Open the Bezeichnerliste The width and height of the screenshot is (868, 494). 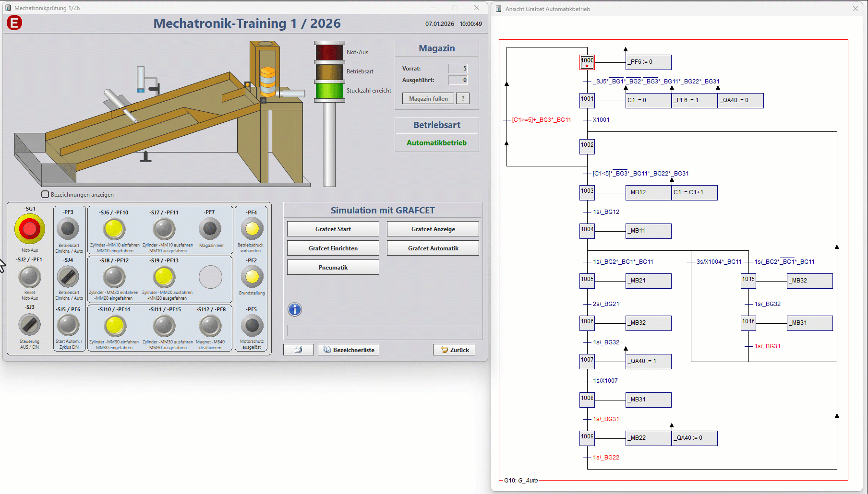[349, 350]
